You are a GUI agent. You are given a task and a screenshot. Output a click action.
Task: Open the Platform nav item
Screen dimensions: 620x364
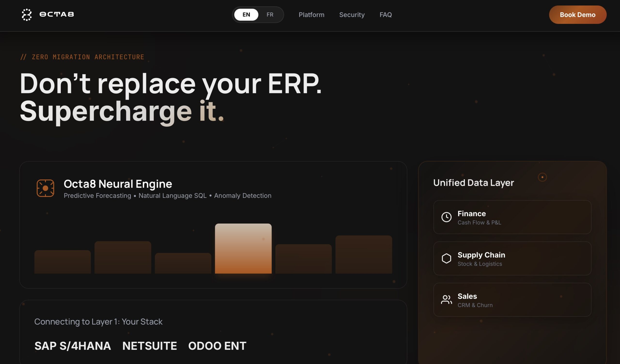point(311,15)
